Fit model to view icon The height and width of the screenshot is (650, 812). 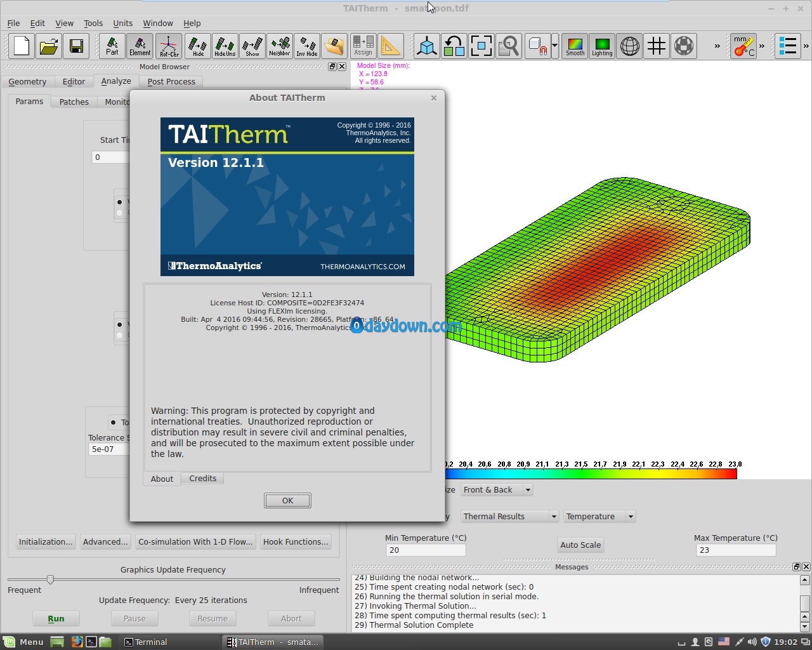pos(481,46)
